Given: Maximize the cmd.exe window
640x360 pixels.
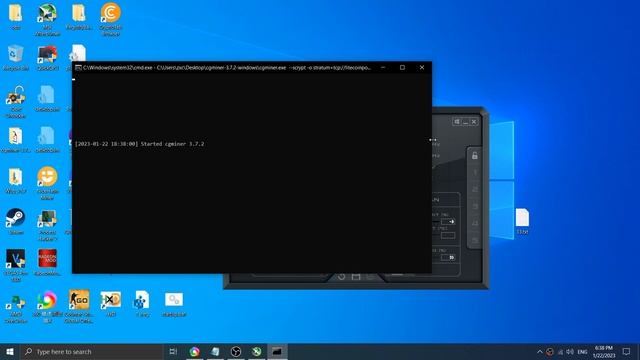Looking at the screenshot, I should (402, 68).
